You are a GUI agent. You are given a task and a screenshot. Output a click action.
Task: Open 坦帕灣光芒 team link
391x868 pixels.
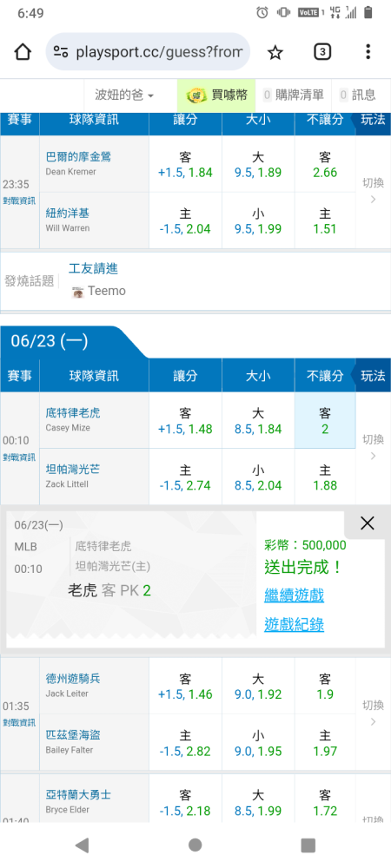[73, 470]
